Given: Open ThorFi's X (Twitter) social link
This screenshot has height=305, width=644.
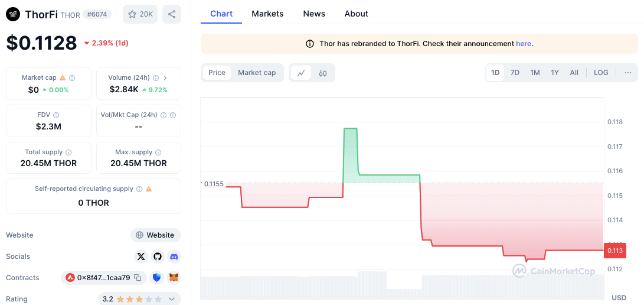Looking at the screenshot, I should pos(140,257).
